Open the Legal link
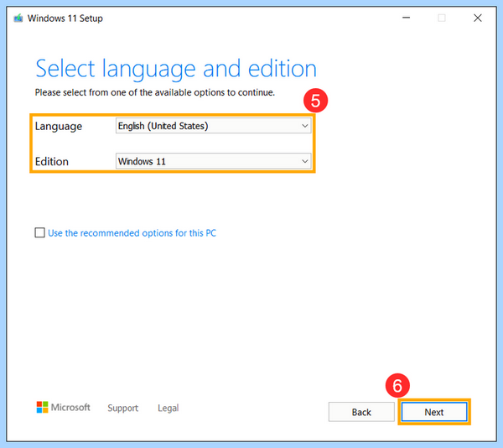 click(x=169, y=408)
